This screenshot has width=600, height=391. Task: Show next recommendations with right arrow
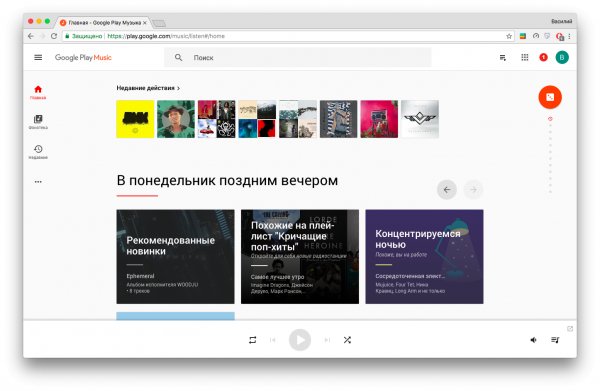click(x=473, y=189)
